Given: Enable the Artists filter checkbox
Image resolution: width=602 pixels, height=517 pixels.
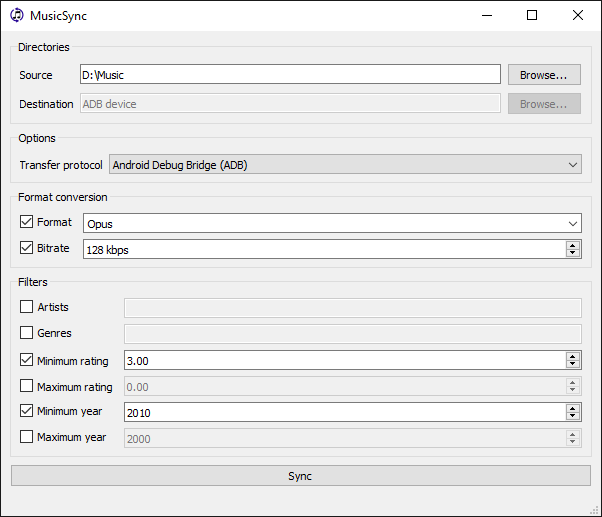Looking at the screenshot, I should tap(27, 307).
